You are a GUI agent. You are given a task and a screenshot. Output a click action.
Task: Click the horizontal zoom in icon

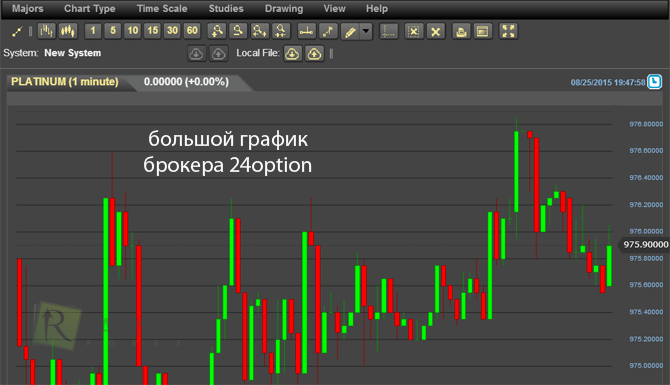(259, 31)
